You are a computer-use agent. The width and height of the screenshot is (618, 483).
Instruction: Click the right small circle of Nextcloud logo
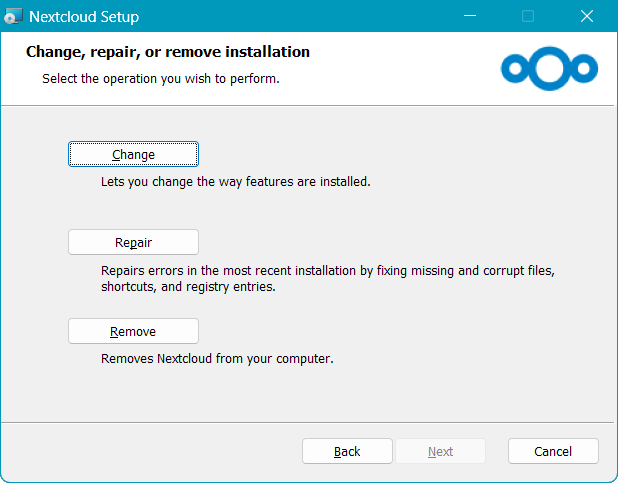[x=584, y=68]
